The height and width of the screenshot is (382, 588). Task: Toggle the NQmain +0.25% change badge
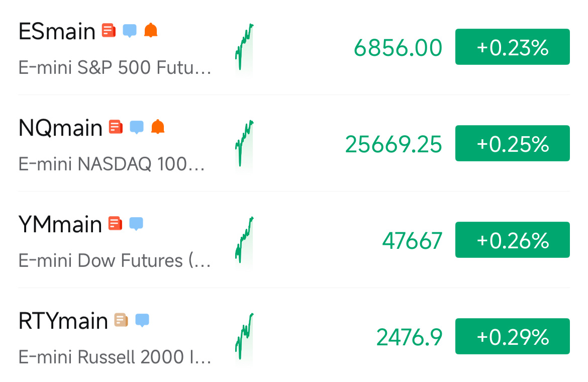[x=512, y=143]
